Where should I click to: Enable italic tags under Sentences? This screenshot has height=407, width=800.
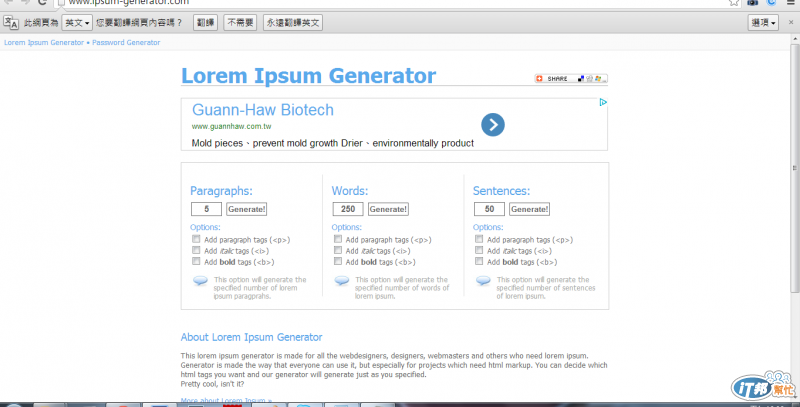[x=479, y=250]
